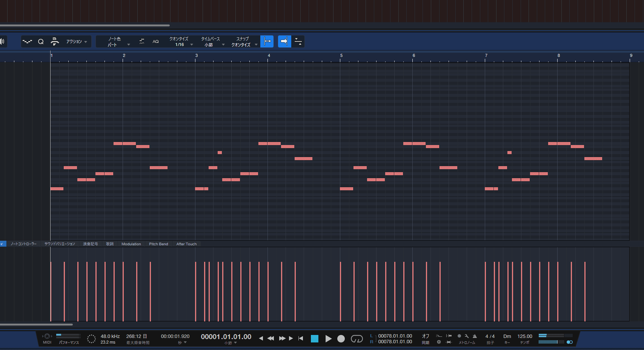Click the record button
The image size is (644, 350).
pyautogui.click(x=341, y=339)
